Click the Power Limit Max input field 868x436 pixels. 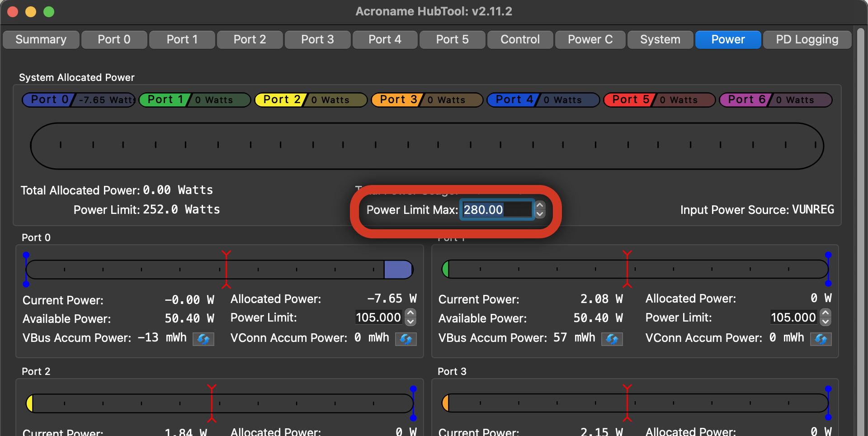click(497, 209)
